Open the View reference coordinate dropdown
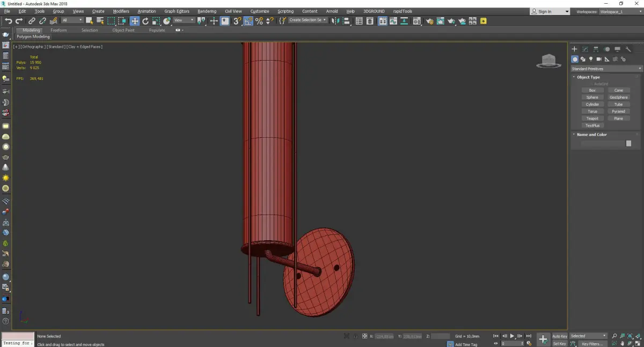 click(184, 20)
